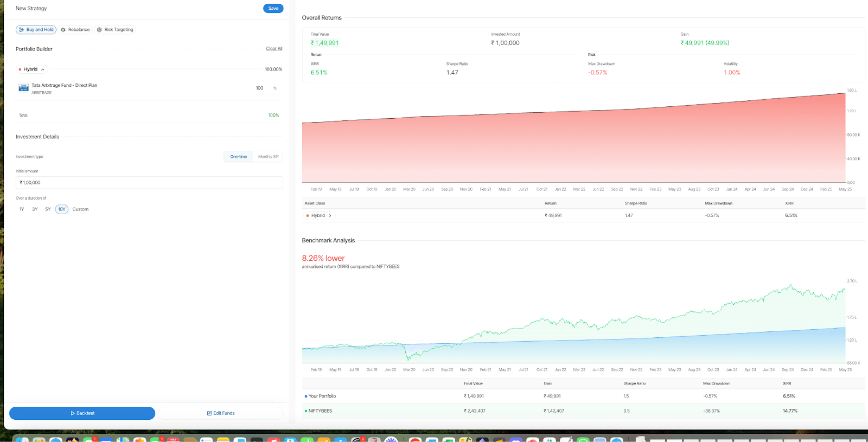This screenshot has width=868, height=442.
Task: Switch investment type to Monthly SIP
Action: coord(268,157)
